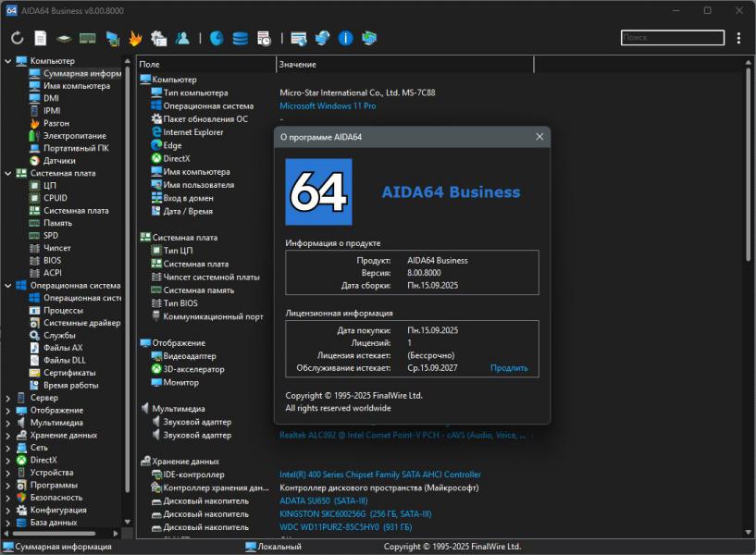Click the Значение column header
The image size is (756, 555).
coord(297,65)
